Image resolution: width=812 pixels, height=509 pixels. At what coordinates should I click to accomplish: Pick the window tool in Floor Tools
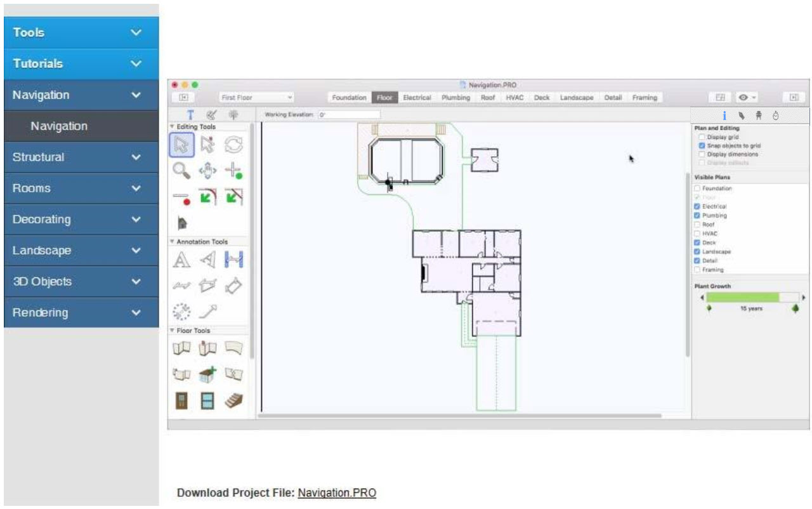(x=208, y=401)
